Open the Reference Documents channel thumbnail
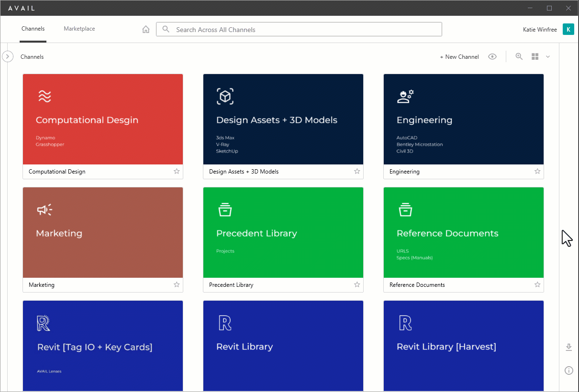This screenshot has height=392, width=579. 464,232
